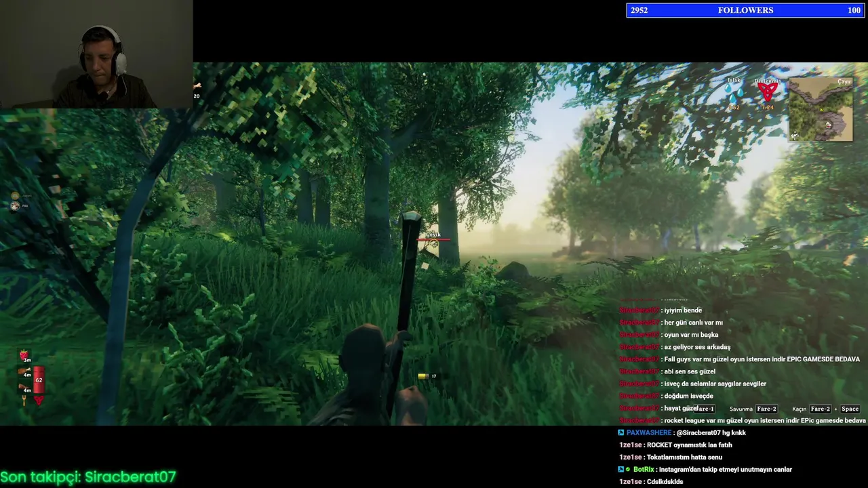Screen dimensions: 868x488
Task: Click the followers goal progress bar
Action: click(745, 10)
